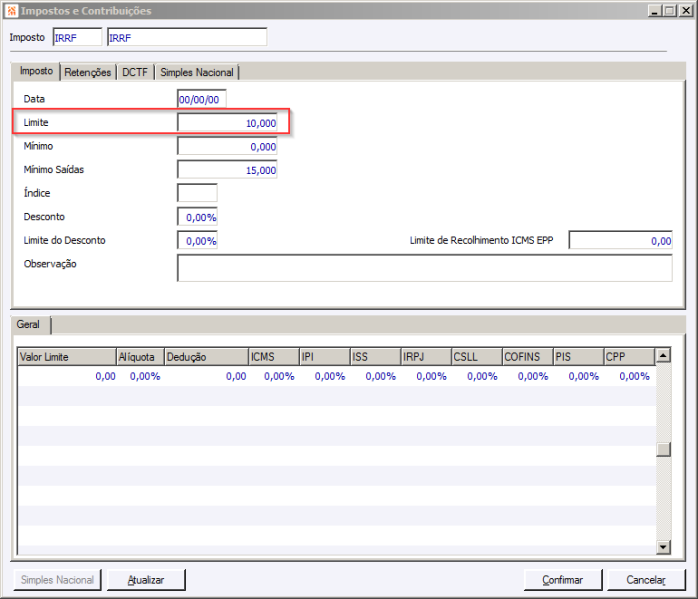Open the DCTF tab
This screenshot has height=599, width=698.
point(135,72)
